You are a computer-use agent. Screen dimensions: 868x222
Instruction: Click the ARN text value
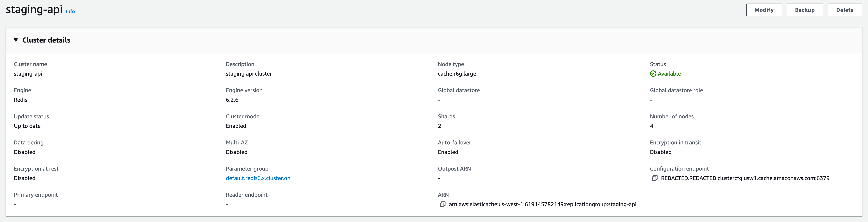pyautogui.click(x=543, y=204)
